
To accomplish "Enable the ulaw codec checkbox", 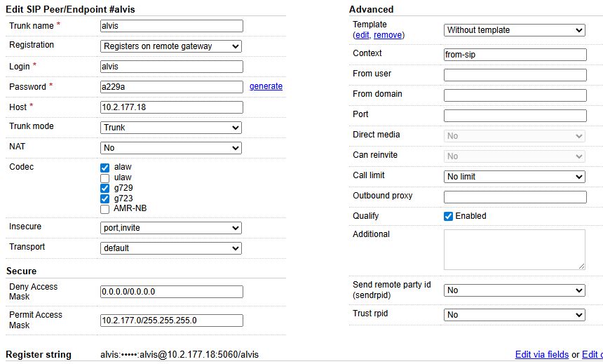I will tap(104, 178).
